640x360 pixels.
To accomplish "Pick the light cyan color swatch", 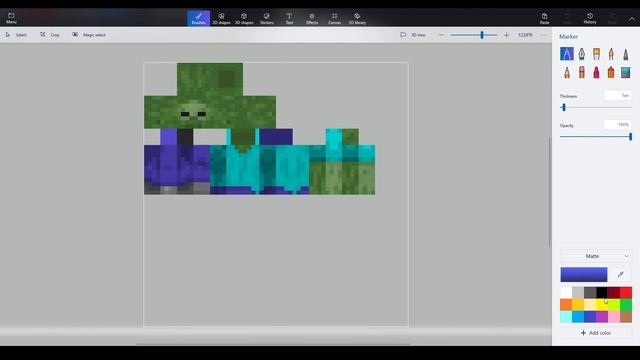I will click(566, 317).
